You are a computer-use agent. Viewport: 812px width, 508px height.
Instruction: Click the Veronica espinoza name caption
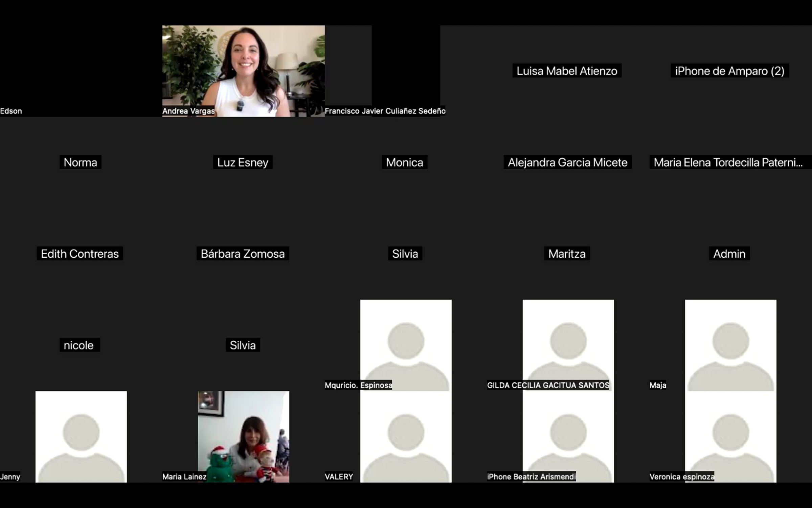(x=682, y=477)
